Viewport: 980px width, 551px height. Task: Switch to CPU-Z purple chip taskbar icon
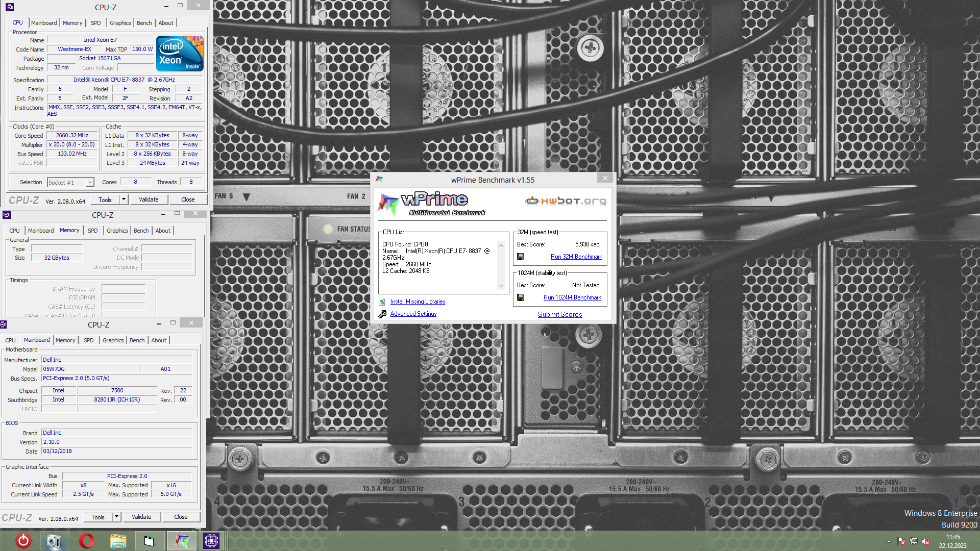[x=211, y=541]
